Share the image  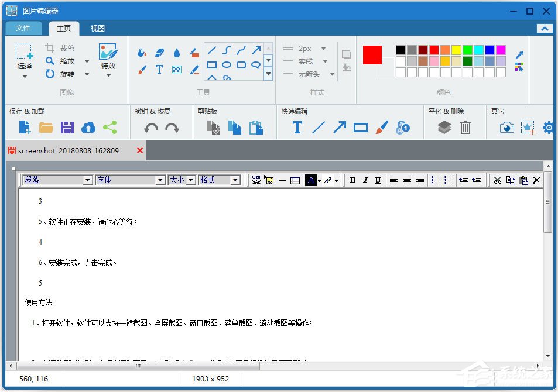click(110, 128)
